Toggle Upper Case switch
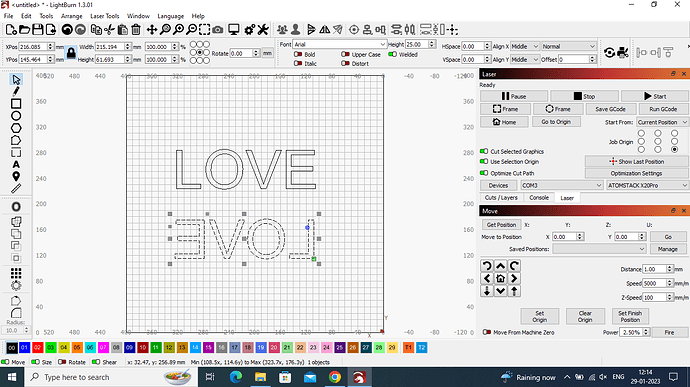The image size is (690, 387). pos(345,55)
